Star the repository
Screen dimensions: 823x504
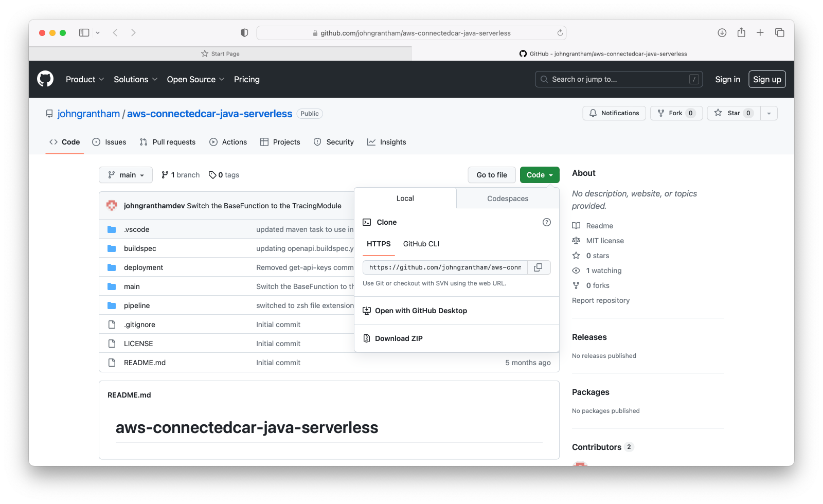[x=734, y=113]
